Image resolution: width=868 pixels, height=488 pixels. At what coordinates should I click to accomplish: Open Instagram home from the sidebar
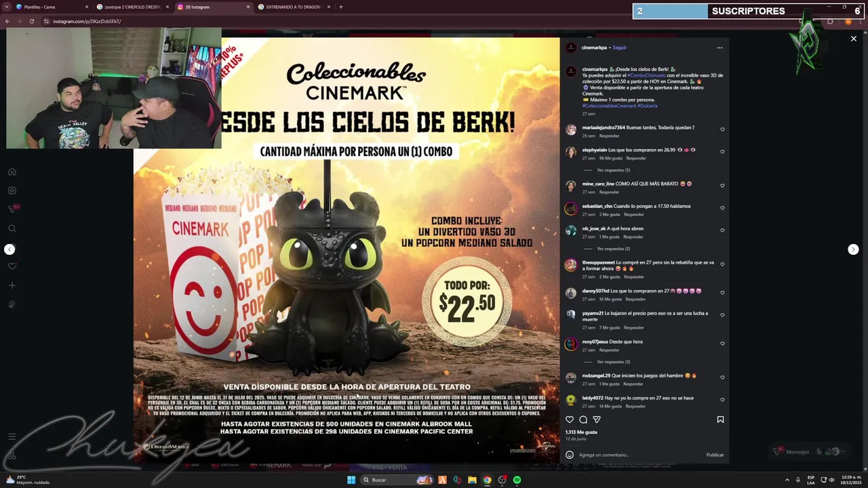click(12, 171)
